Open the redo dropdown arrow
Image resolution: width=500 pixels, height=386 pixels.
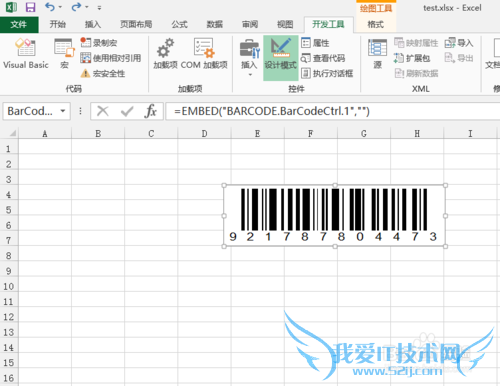(x=87, y=7)
